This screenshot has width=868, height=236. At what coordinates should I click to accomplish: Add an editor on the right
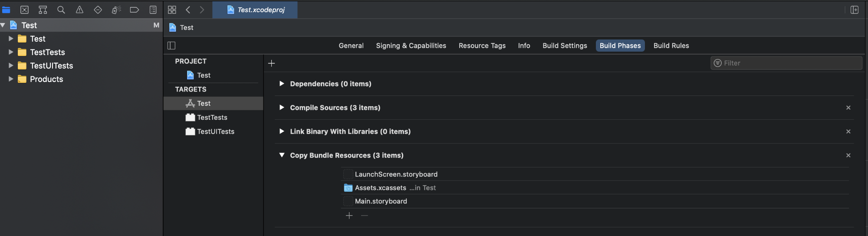pyautogui.click(x=855, y=10)
